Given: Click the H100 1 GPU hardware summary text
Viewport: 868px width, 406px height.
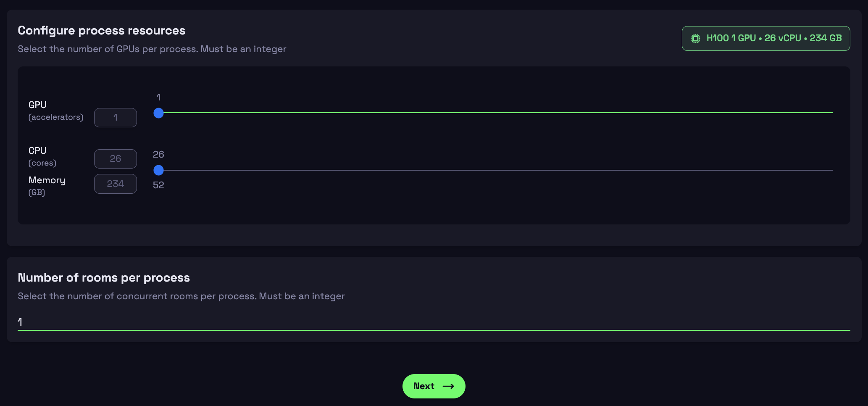Looking at the screenshot, I should (x=774, y=38).
